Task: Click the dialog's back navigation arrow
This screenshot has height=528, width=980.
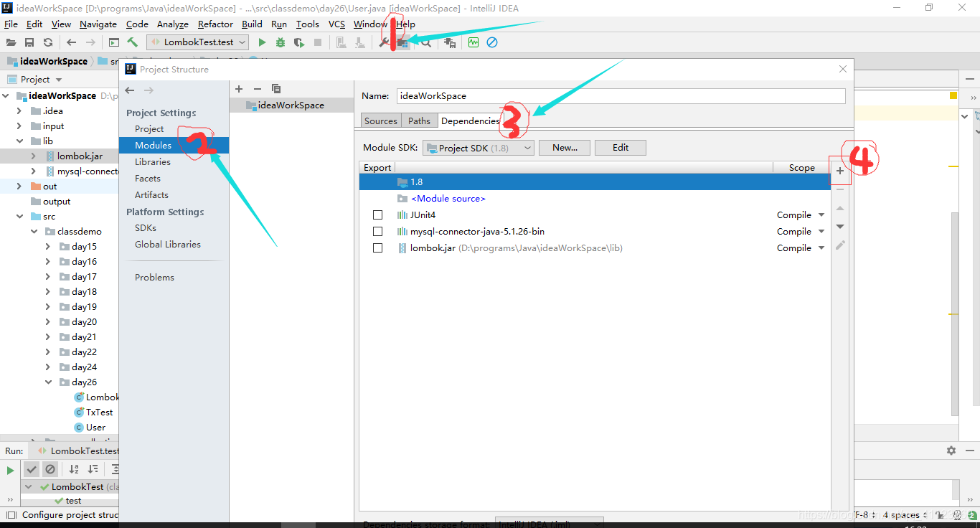Action: pyautogui.click(x=130, y=90)
